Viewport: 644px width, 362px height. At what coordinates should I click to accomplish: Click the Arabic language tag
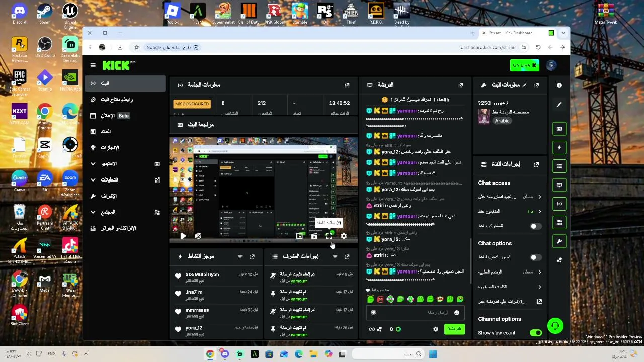[502, 121]
